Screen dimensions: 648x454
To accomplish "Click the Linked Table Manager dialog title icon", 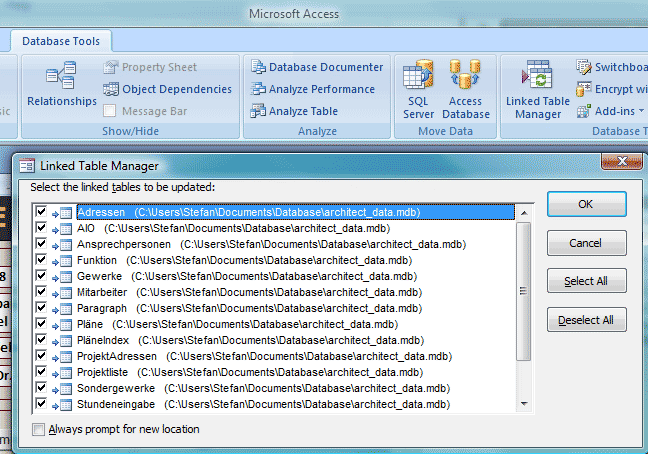I will [27, 166].
